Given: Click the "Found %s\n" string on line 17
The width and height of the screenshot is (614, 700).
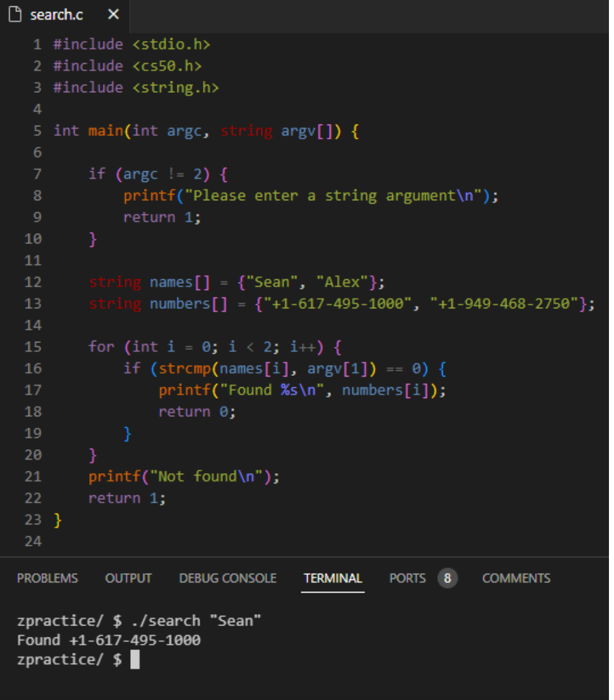Looking at the screenshot, I should pyautogui.click(x=272, y=390).
